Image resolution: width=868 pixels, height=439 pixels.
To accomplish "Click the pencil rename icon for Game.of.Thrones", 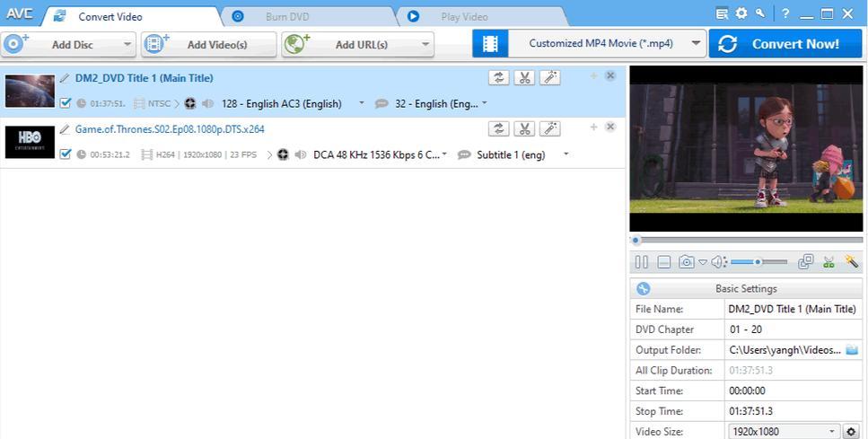I will click(66, 129).
